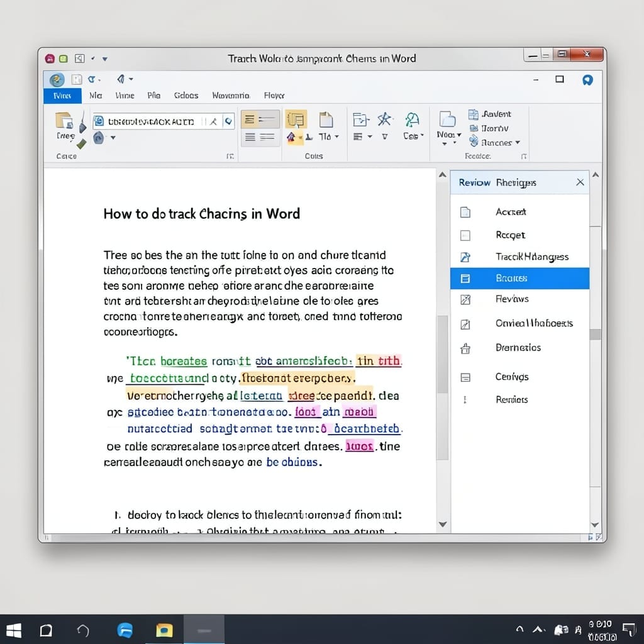Screen dimensions: 644x644
Task: Click the Review pane scrollbar thumb
Action: (x=595, y=335)
